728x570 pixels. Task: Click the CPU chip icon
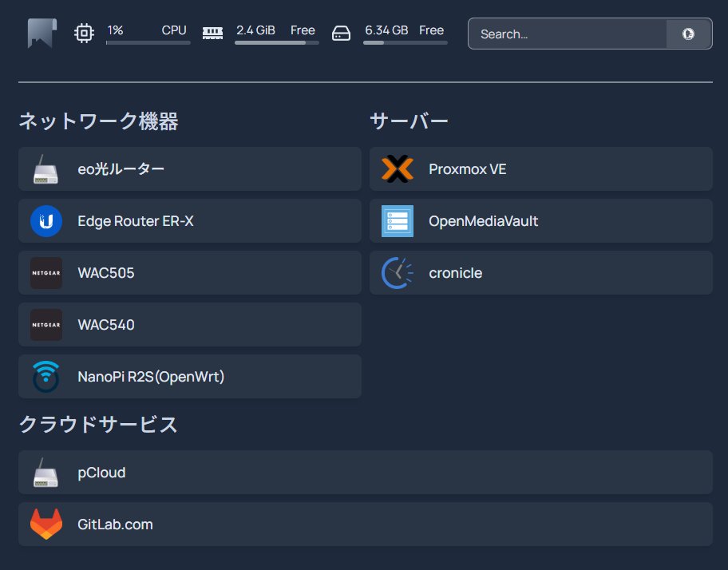coord(84,33)
